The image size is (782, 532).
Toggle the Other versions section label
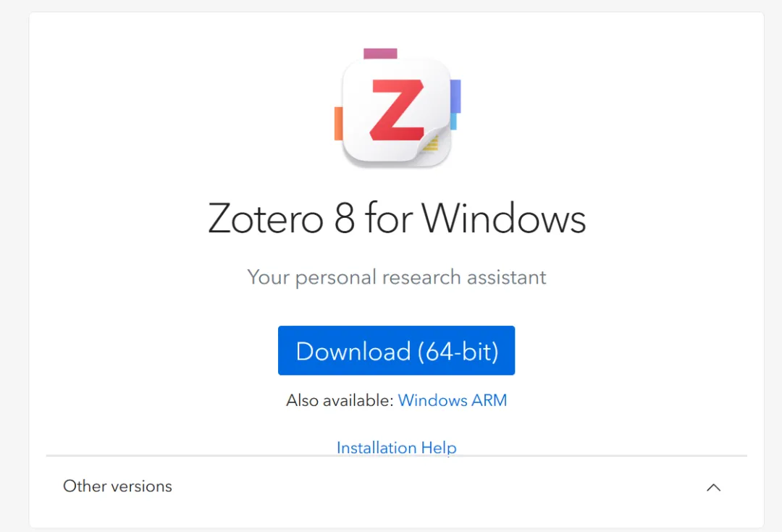point(117,486)
